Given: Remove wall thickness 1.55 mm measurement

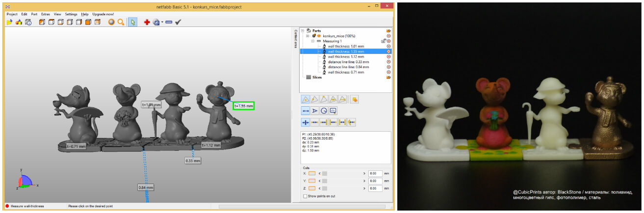Looking at the screenshot, I should click(x=388, y=51).
